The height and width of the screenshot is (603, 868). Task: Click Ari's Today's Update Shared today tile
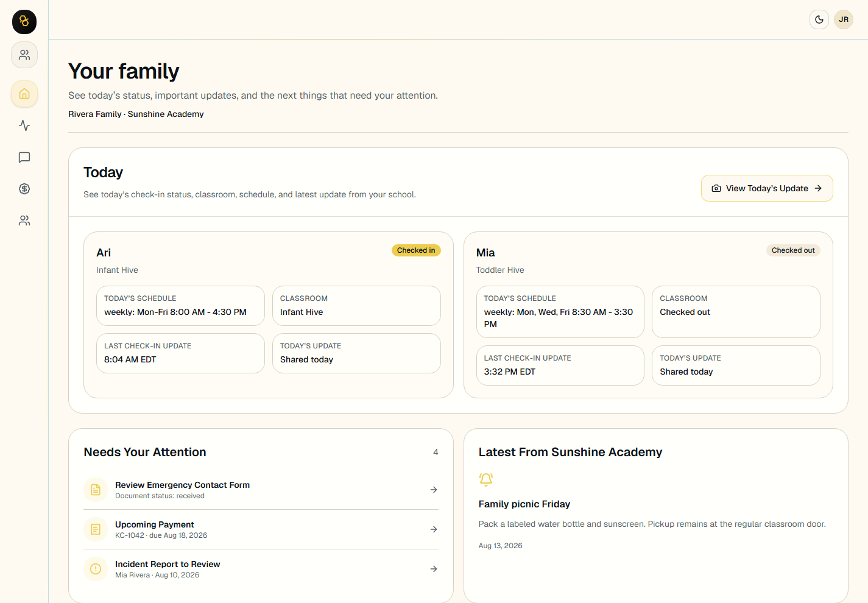tap(356, 353)
